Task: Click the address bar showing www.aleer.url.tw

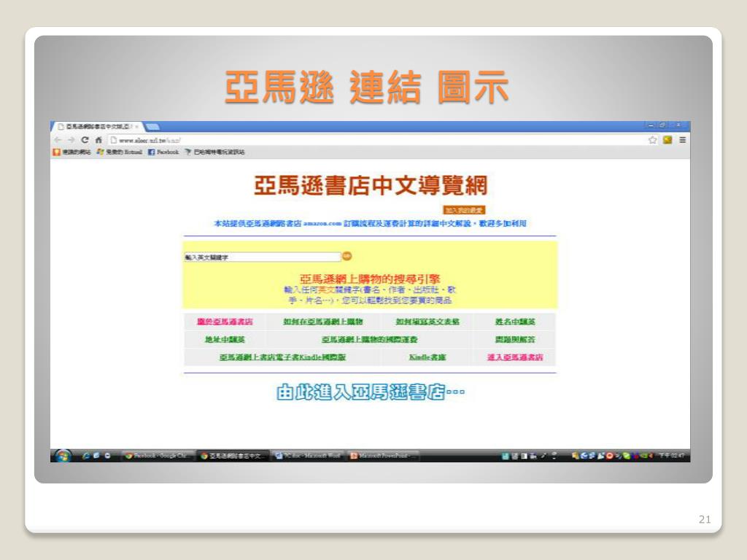Action: 376,140
